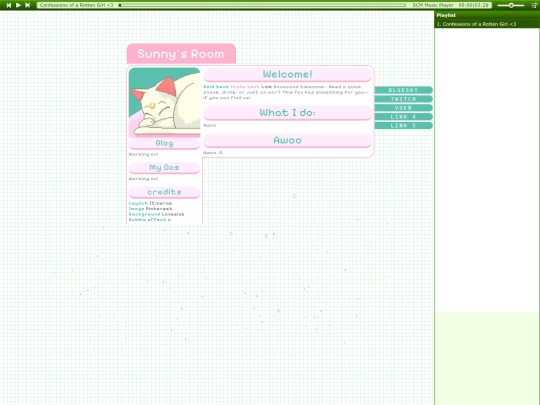
Task: Skip to previous track in music player
Action: click(x=9, y=5)
